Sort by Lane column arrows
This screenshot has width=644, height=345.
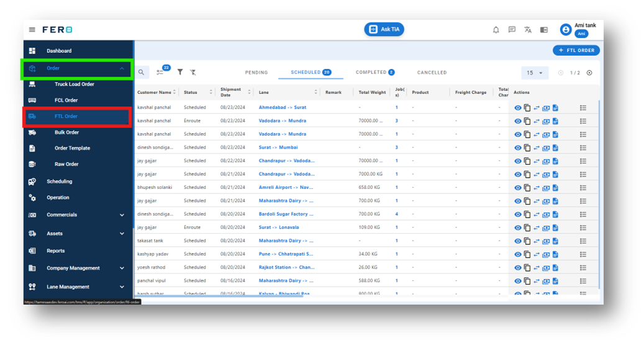tap(315, 92)
